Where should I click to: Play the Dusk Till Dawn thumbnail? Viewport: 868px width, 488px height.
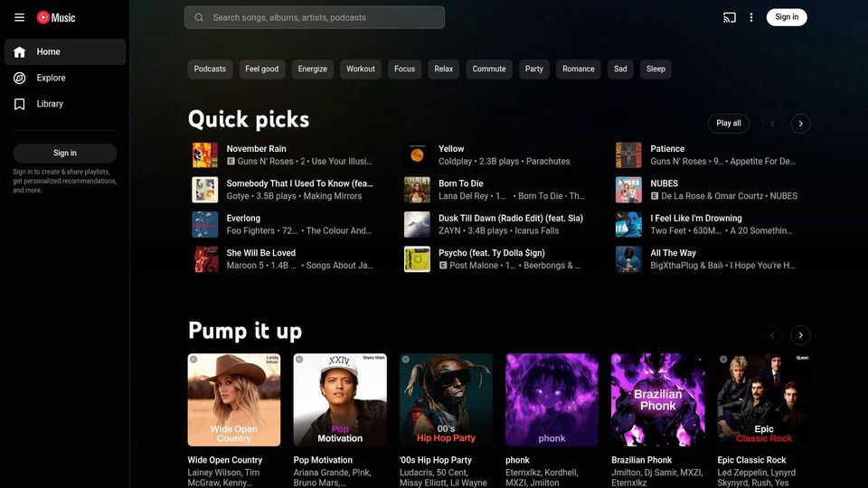[417, 225]
